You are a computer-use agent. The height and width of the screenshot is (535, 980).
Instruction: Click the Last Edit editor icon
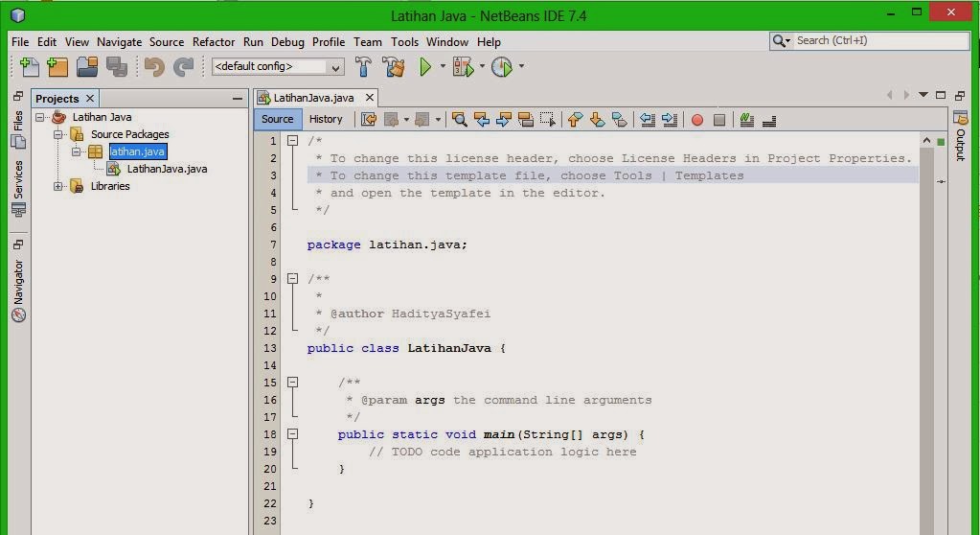[369, 120]
